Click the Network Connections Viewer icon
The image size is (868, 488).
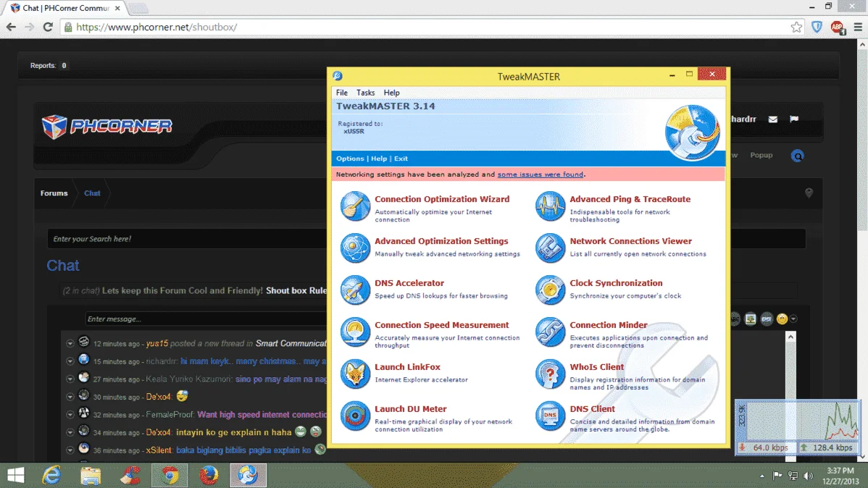(x=550, y=248)
